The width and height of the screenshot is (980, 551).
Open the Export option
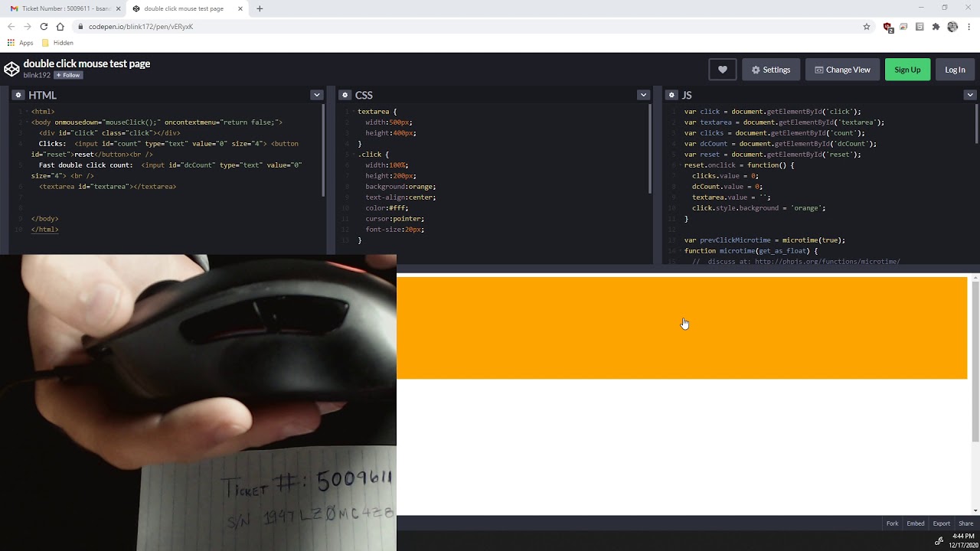[x=941, y=523]
